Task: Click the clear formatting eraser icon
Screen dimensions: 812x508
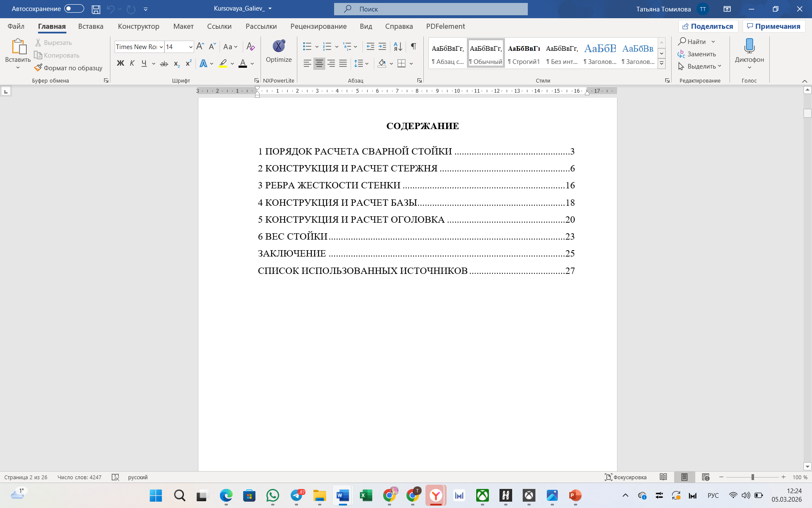Action: click(x=250, y=46)
